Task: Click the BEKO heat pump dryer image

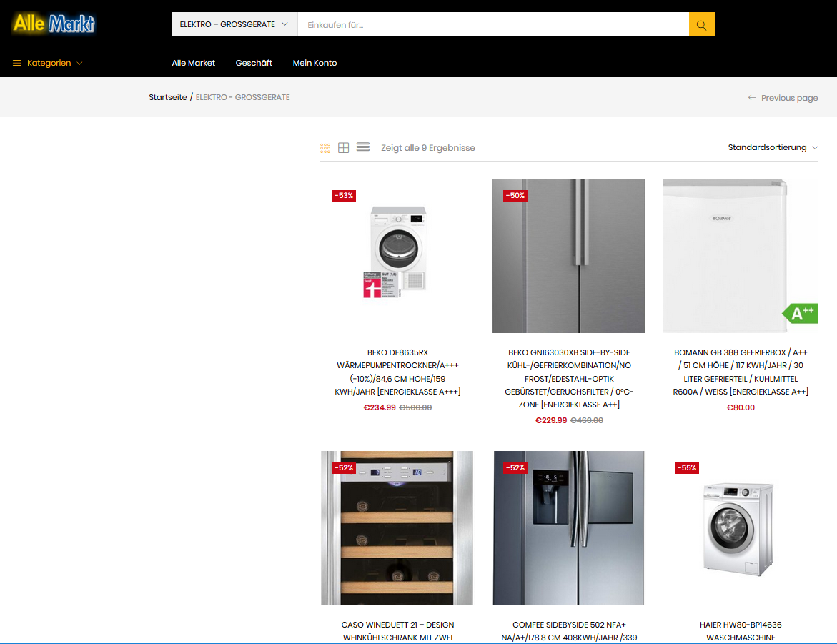Action: click(397, 256)
